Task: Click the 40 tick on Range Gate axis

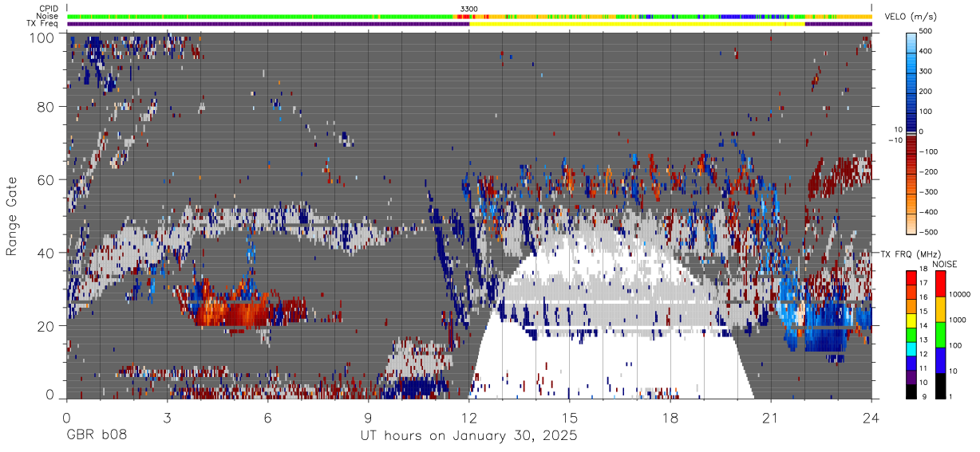Action: click(x=47, y=253)
